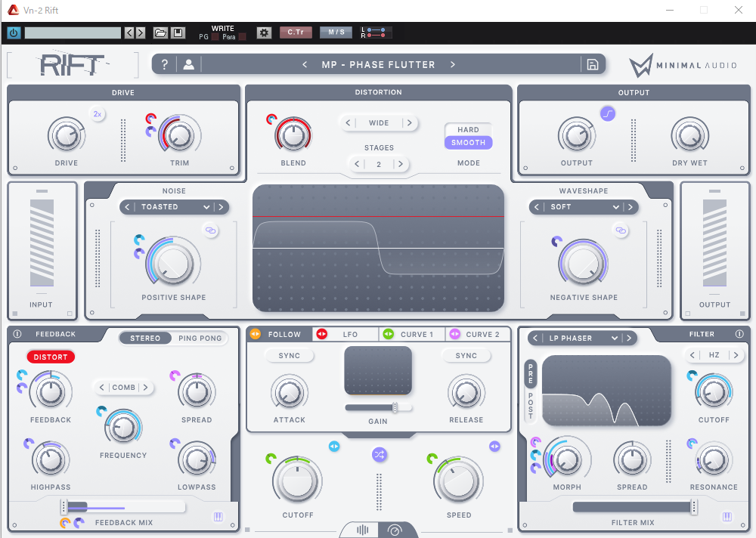Image resolution: width=756 pixels, height=538 pixels.
Task: Switch to the FOLLOW modulation tab
Action: point(280,334)
